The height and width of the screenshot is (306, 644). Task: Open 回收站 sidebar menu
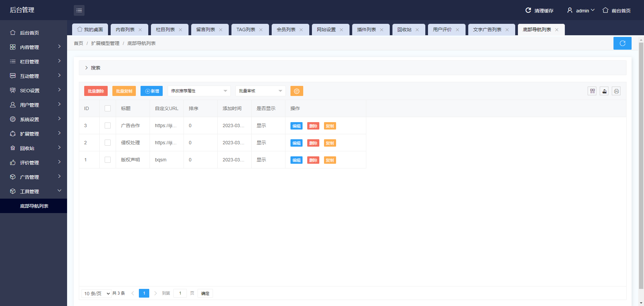34,148
